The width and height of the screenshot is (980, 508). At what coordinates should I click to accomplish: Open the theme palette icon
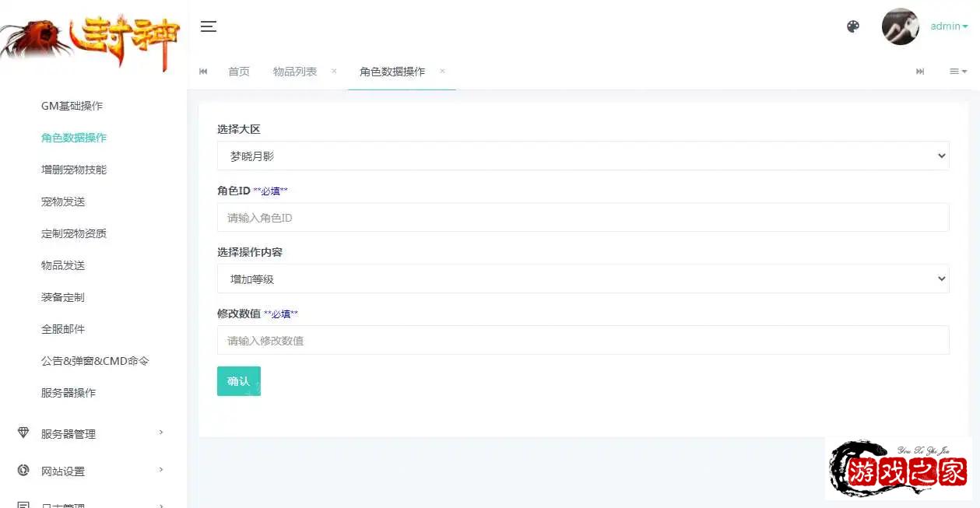[853, 26]
